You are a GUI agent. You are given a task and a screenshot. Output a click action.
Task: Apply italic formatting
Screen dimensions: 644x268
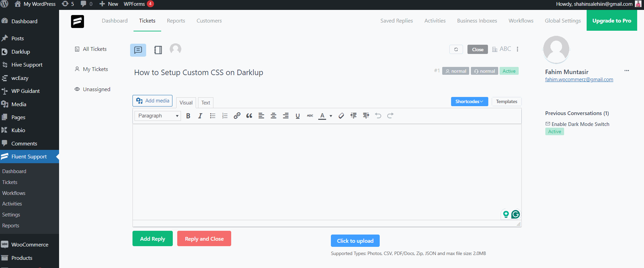pos(200,116)
